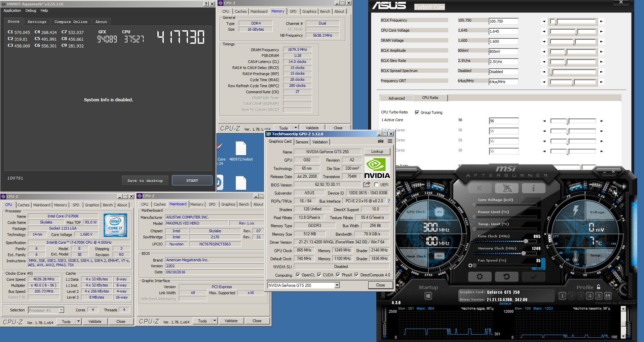Click the bus interface question mark in GPU-Z

point(389,201)
